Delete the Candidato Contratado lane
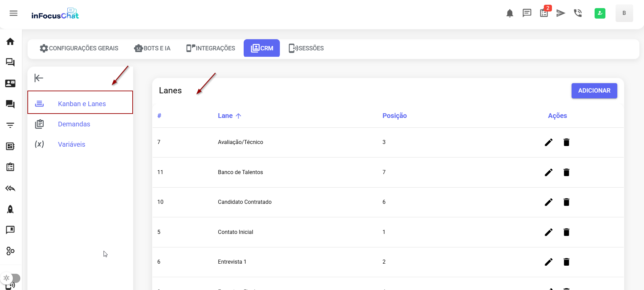The image size is (644, 290). pos(566,202)
